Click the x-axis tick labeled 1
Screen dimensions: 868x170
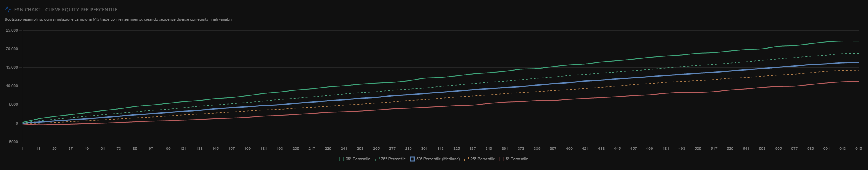(x=23, y=149)
